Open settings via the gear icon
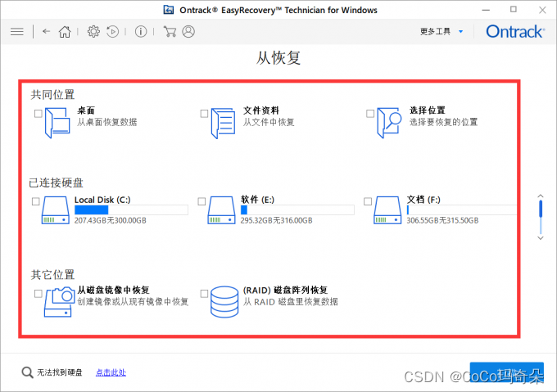This screenshot has width=557, height=392. coord(93,32)
